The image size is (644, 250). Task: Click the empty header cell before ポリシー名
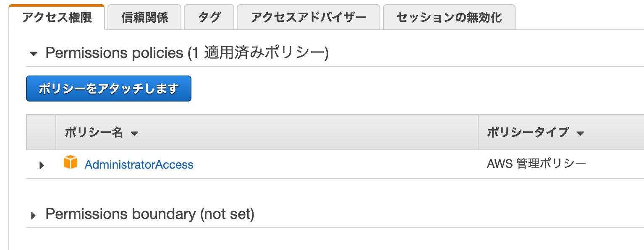(41, 132)
